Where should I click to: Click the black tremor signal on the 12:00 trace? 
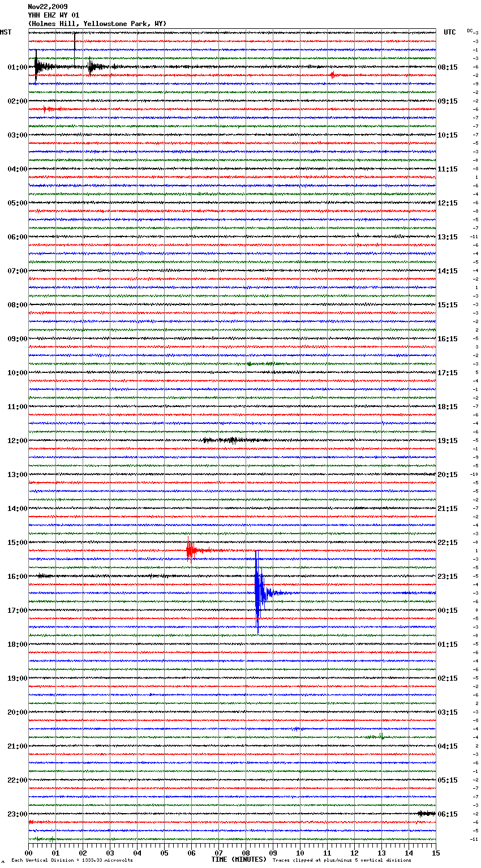click(x=232, y=440)
